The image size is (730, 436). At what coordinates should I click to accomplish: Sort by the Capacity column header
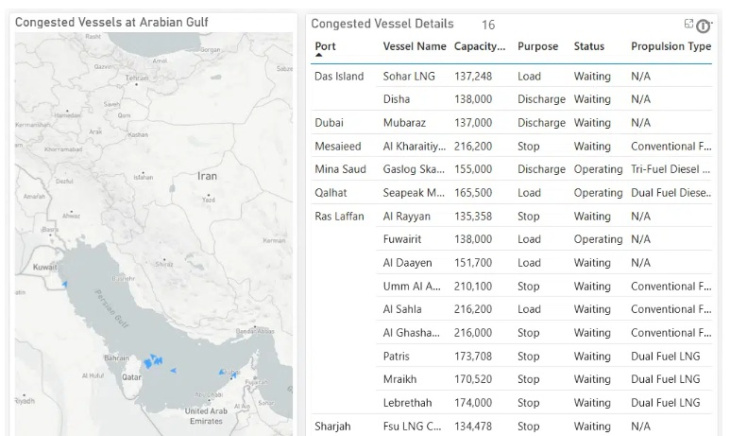[x=479, y=46]
